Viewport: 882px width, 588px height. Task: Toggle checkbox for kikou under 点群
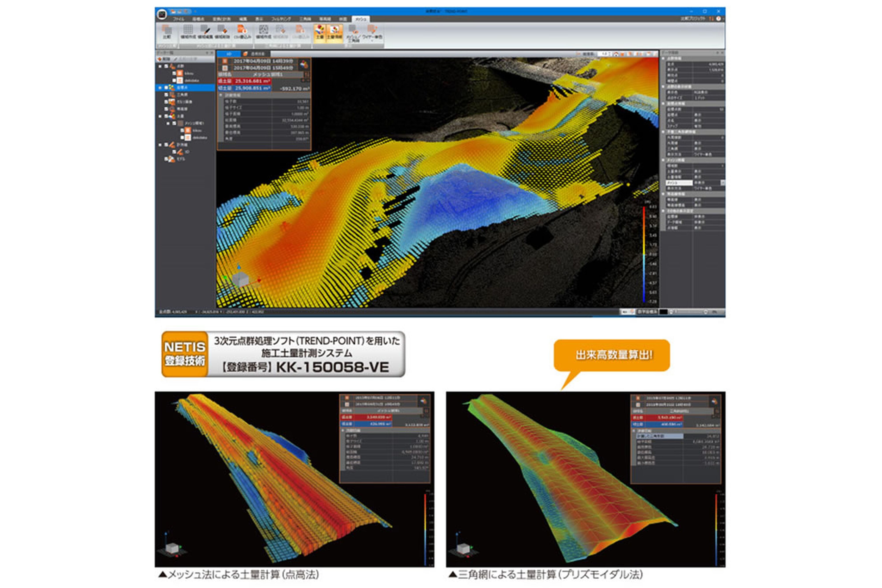click(174, 73)
